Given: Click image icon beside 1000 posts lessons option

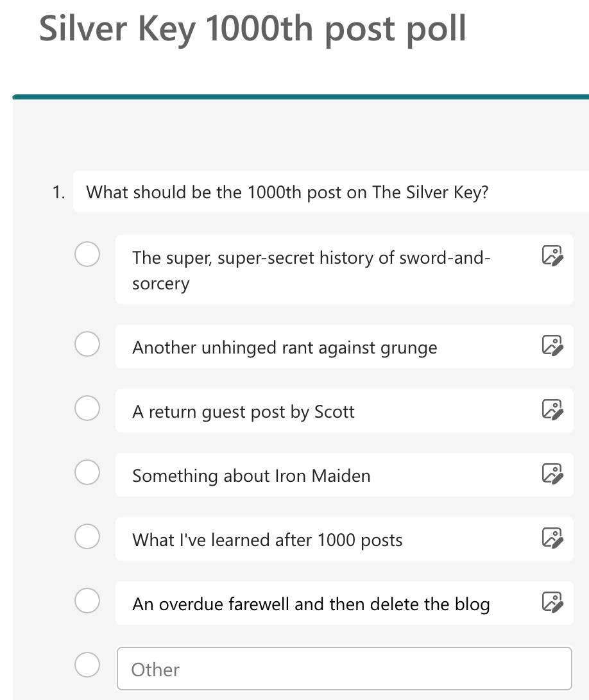Looking at the screenshot, I should coord(552,538).
